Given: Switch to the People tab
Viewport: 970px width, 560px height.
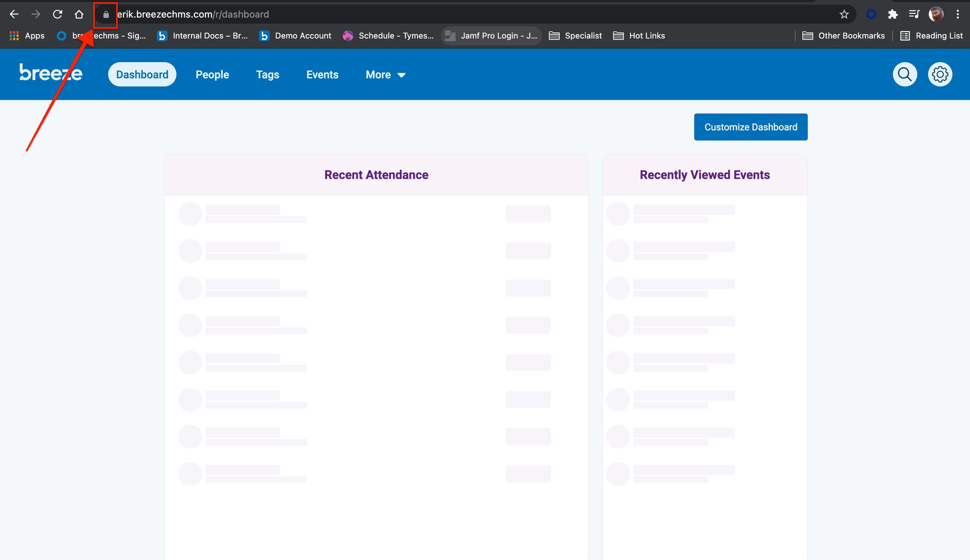Looking at the screenshot, I should pyautogui.click(x=212, y=74).
